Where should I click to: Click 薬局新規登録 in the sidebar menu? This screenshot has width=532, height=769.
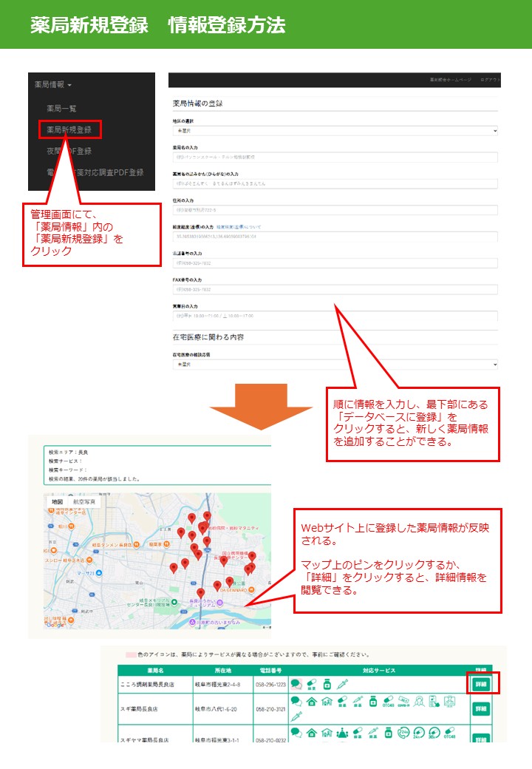[69, 130]
